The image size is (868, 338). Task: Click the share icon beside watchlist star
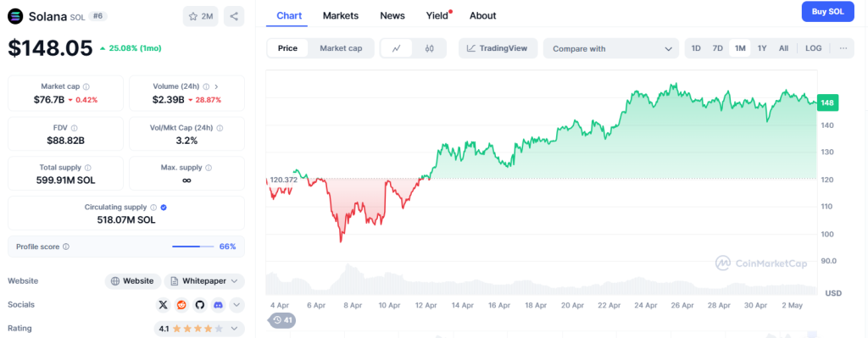[x=234, y=17]
